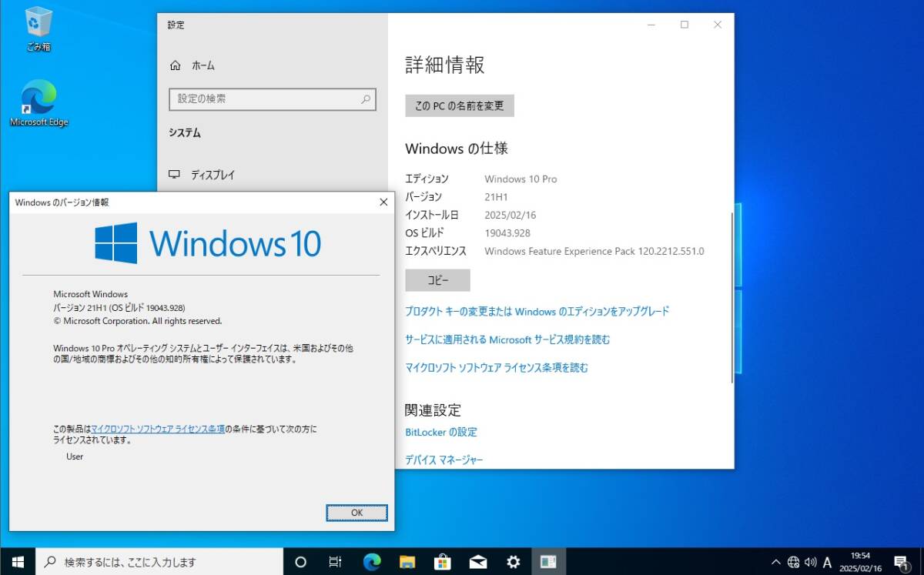The height and width of the screenshot is (575, 924).
Task: Click the settings search field
Action: click(273, 99)
